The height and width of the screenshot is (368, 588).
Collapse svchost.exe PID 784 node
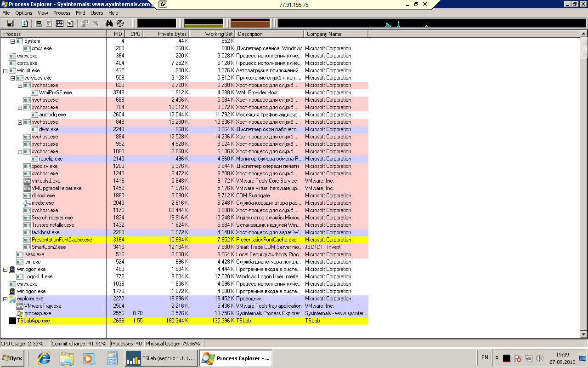click(20, 107)
